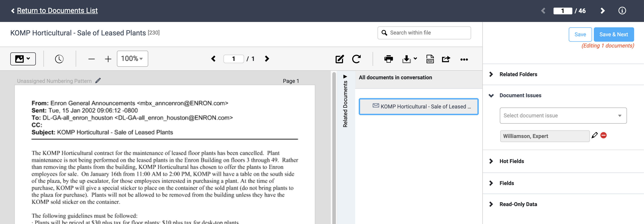Open the edit/annotate document icon

click(x=339, y=59)
